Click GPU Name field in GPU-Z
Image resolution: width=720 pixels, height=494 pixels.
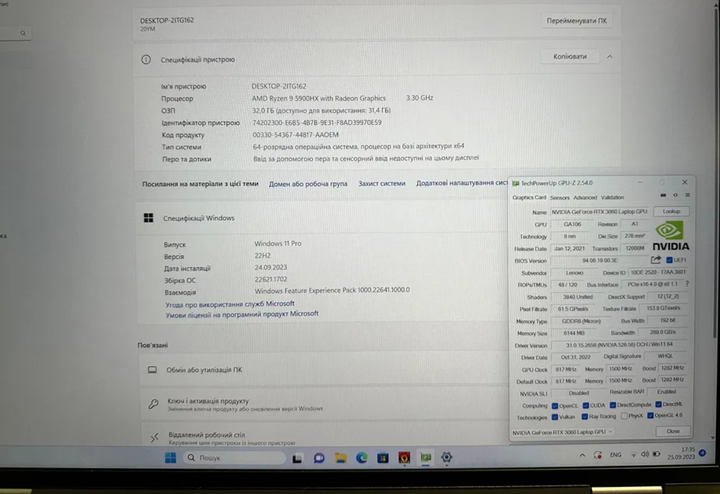(599, 212)
